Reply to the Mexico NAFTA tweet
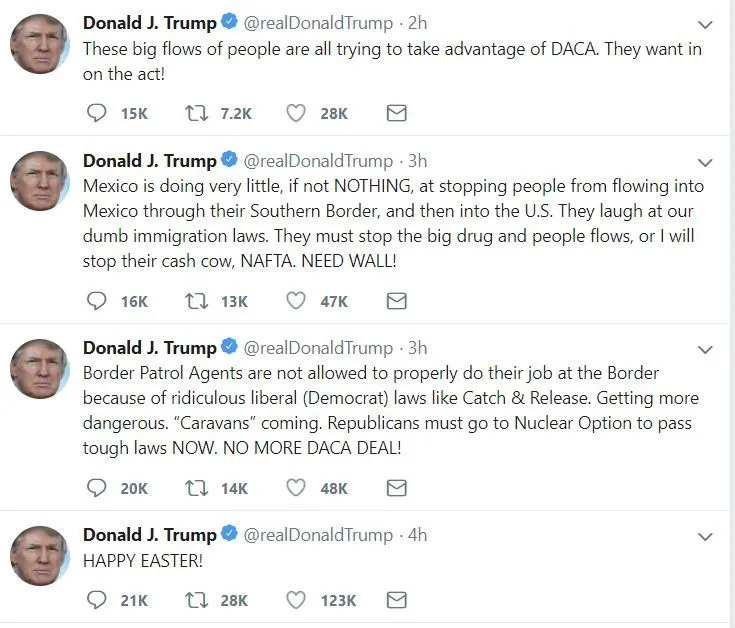This screenshot has height=628, width=735. (97, 301)
